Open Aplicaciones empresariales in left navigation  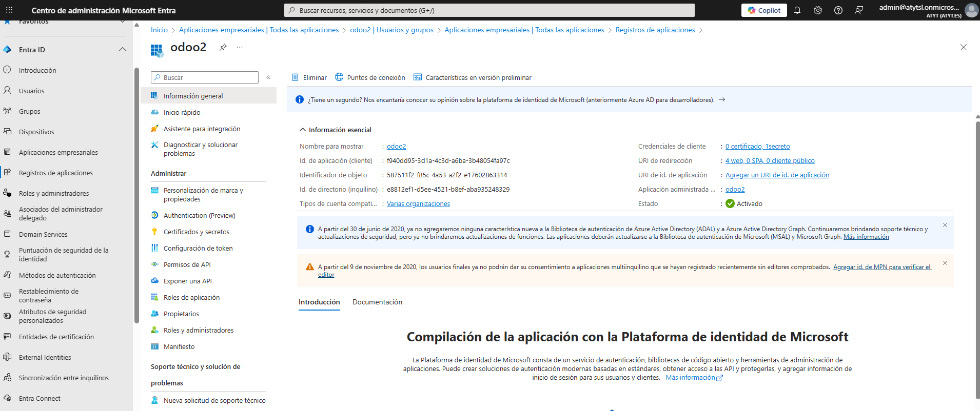click(x=58, y=152)
